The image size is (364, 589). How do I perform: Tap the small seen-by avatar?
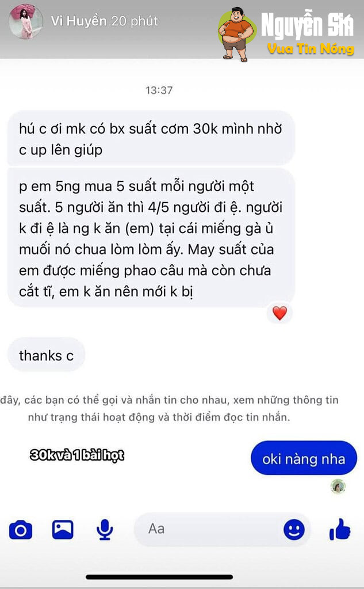pyautogui.click(x=338, y=487)
